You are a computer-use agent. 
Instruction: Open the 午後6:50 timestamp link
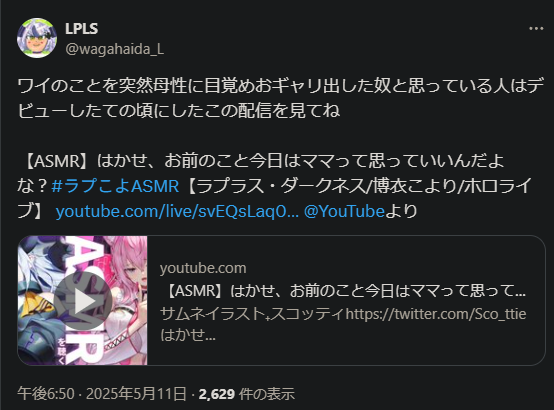46,394
